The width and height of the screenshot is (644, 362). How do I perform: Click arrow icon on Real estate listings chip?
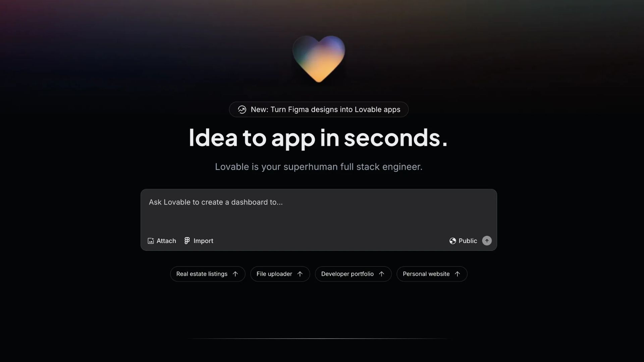coord(235,274)
